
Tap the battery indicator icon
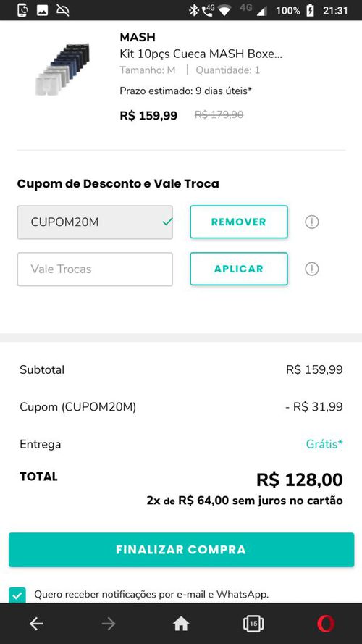tap(311, 10)
